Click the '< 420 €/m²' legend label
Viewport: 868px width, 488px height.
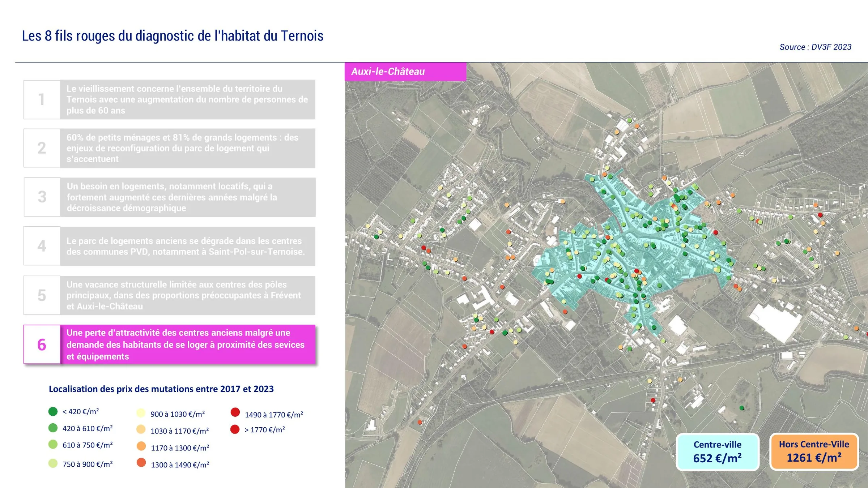[x=81, y=411]
